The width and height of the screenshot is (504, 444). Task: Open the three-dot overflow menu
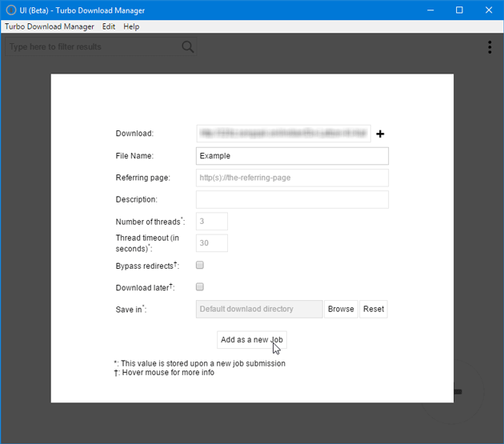pyautogui.click(x=490, y=47)
